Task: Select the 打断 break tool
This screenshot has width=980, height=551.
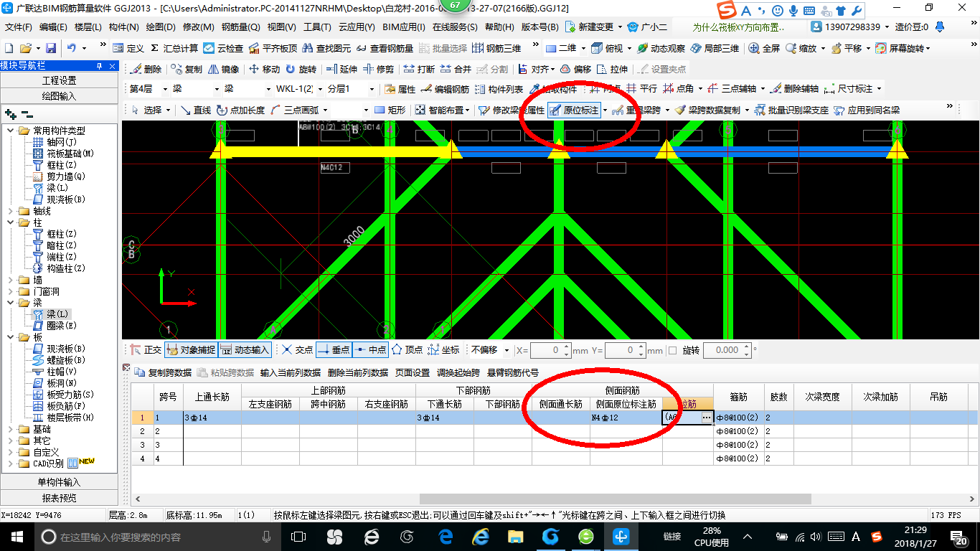Action: click(x=419, y=69)
